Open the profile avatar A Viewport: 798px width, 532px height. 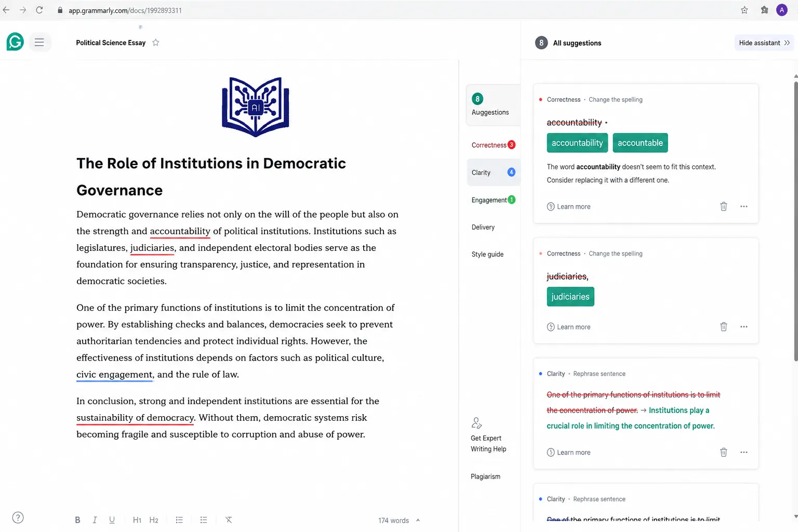coord(782,10)
